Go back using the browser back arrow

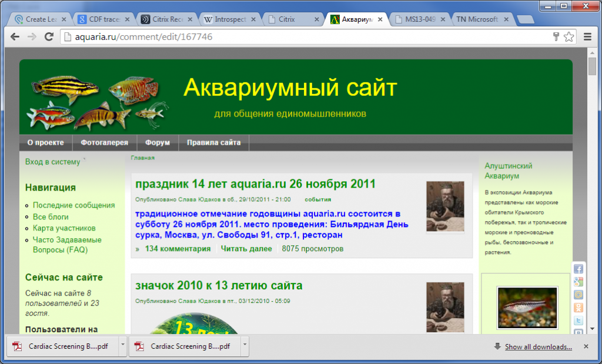click(x=15, y=37)
